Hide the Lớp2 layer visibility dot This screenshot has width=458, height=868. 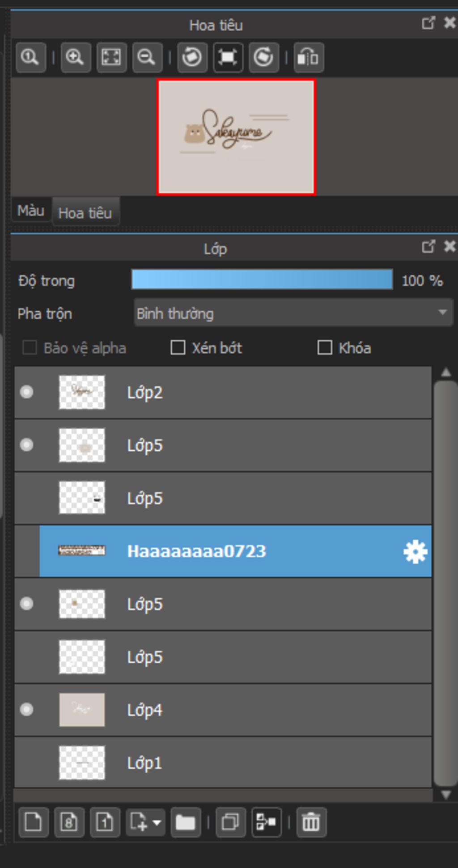click(x=27, y=392)
